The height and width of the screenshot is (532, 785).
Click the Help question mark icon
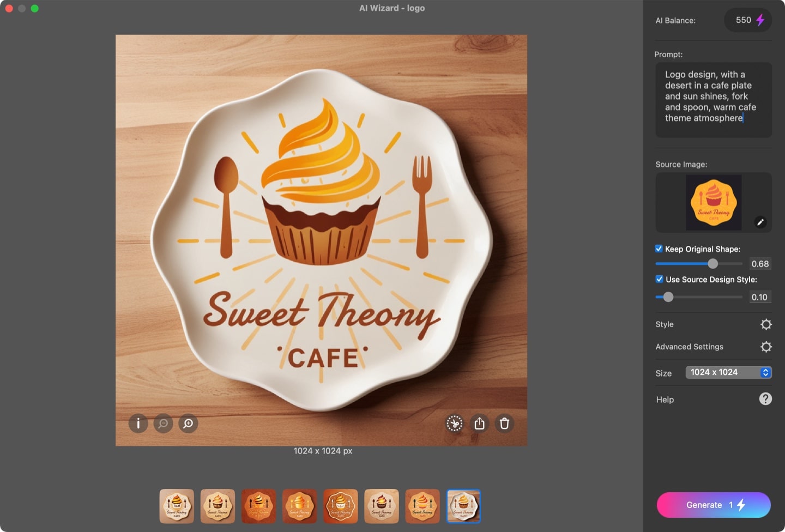pos(765,398)
